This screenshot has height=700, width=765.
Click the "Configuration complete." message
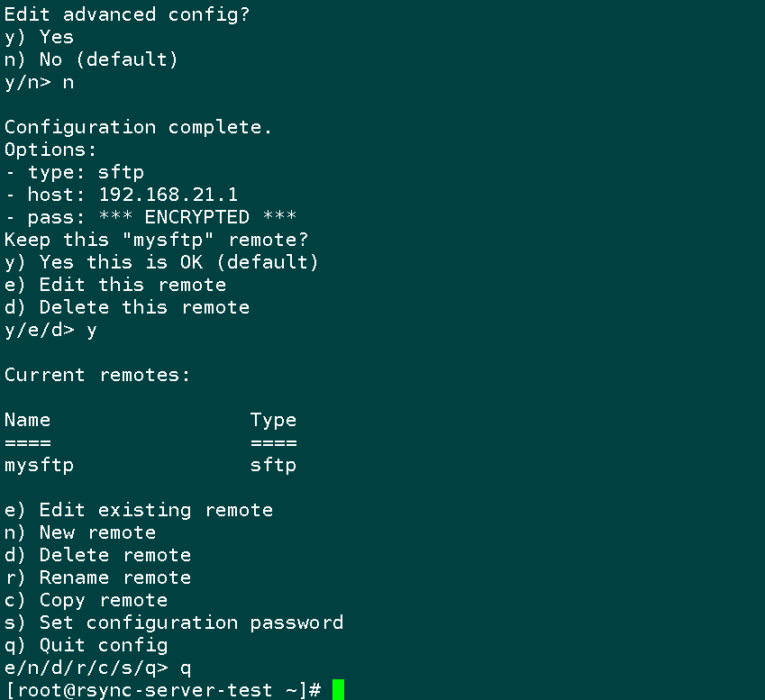coord(138,127)
